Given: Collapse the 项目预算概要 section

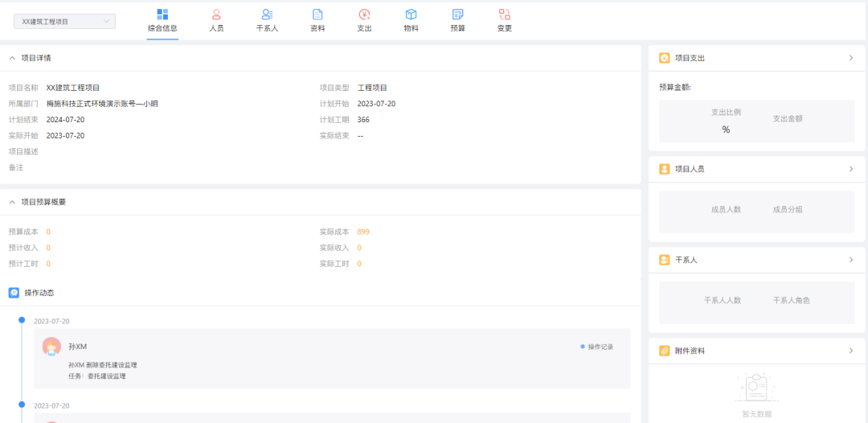Looking at the screenshot, I should 12,202.
